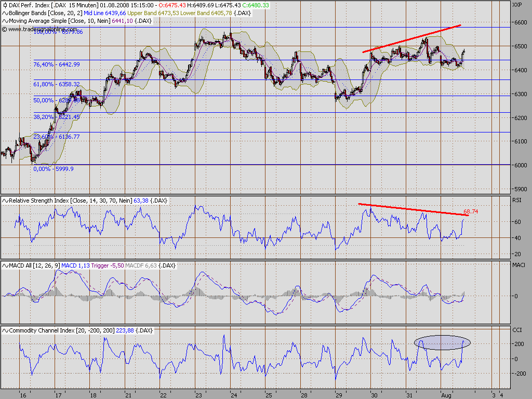Select the 23,60% - 6136.77 Fibonacci label

tap(56, 137)
